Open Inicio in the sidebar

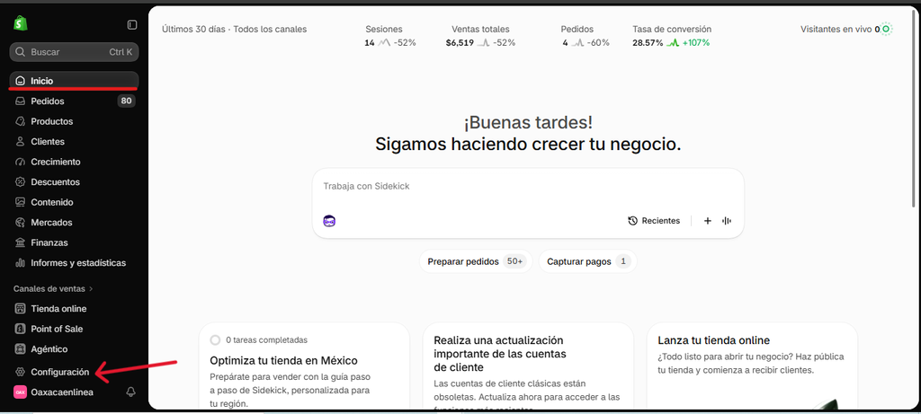[74, 81]
